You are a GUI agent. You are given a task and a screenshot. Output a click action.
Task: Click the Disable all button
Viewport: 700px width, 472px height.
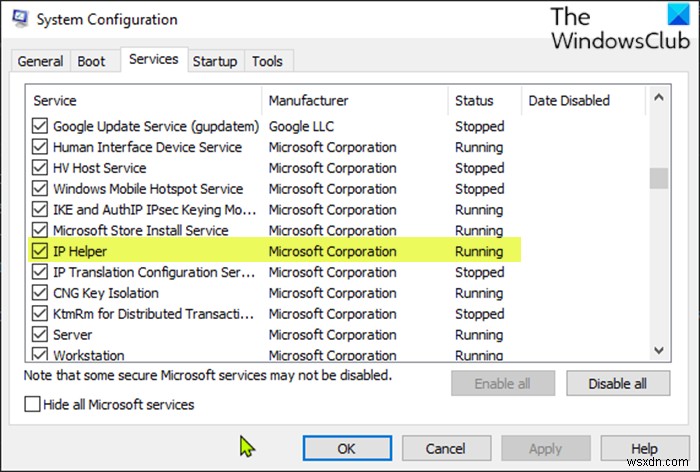click(x=618, y=384)
